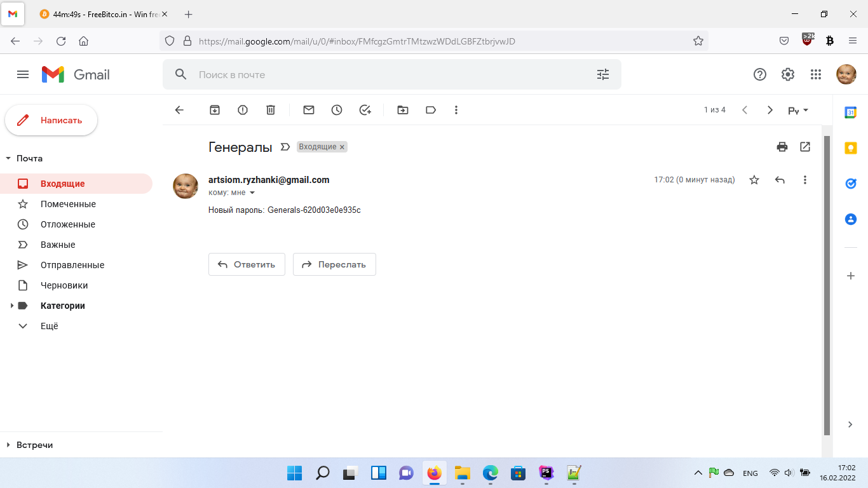
Task: Add email to Tasks
Action: [x=365, y=110]
